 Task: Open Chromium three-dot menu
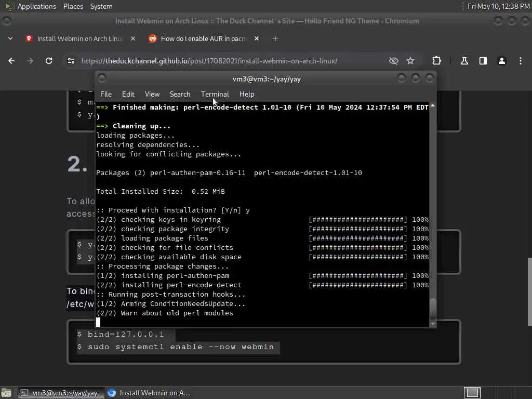pyautogui.click(x=521, y=61)
